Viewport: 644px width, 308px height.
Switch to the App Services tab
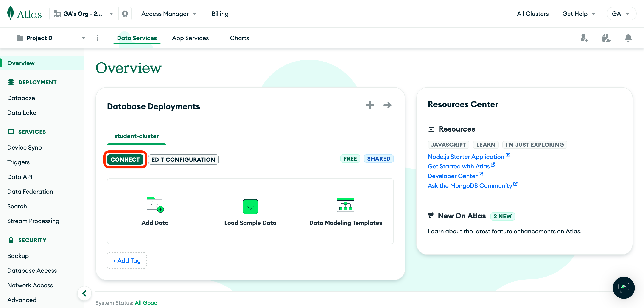(190, 38)
